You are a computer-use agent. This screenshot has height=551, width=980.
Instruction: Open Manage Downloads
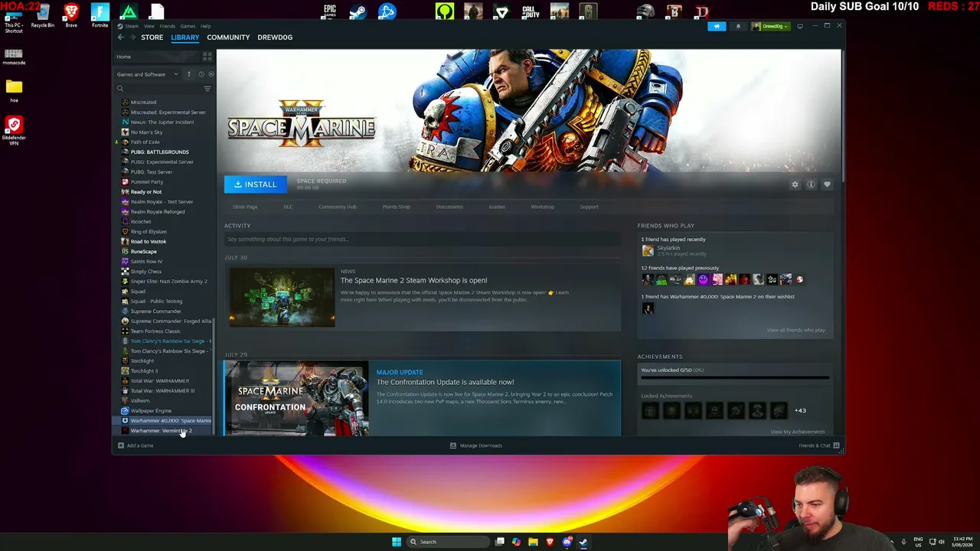(476, 445)
